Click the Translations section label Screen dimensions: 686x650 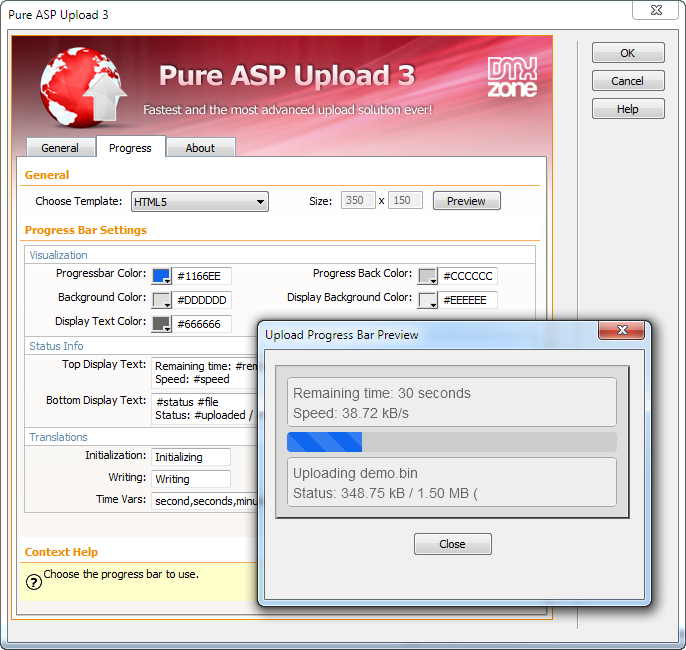[x=59, y=437]
